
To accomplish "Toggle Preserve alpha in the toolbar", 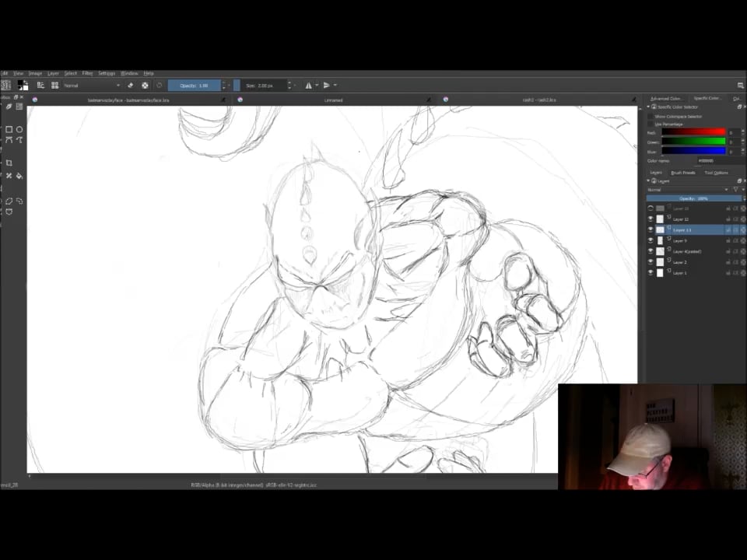I will coord(145,86).
